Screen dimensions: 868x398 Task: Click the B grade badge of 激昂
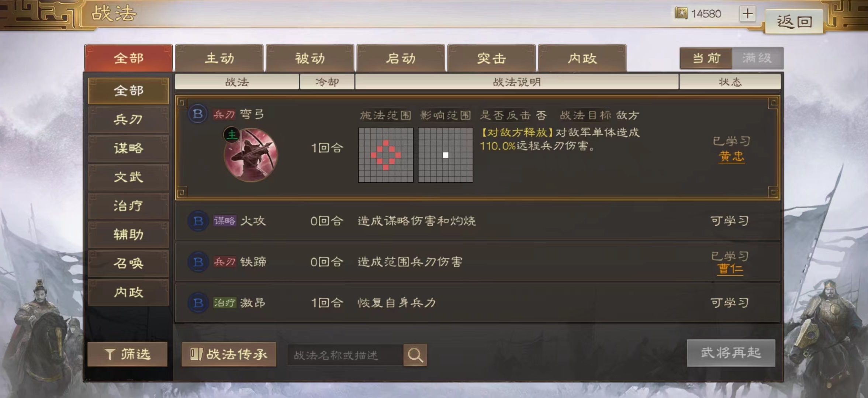(198, 303)
